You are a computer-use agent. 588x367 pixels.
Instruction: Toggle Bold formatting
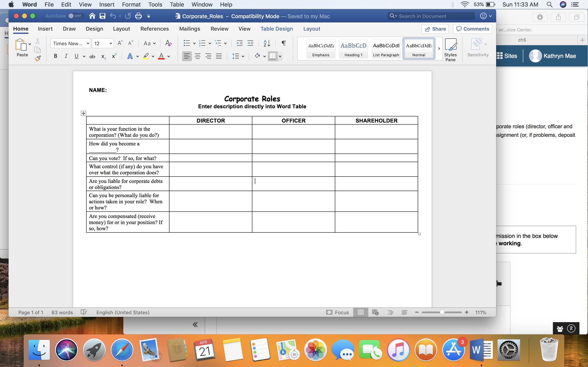(55, 56)
